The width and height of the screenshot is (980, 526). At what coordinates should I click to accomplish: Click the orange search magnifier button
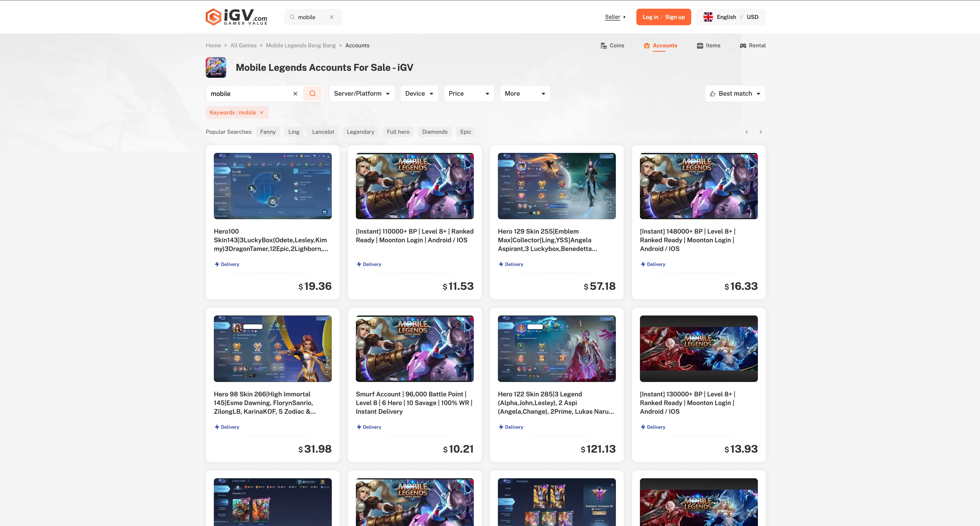[x=312, y=94]
